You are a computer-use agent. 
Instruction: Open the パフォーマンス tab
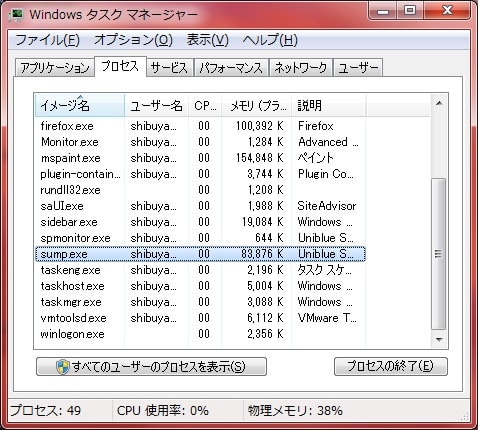tap(231, 68)
